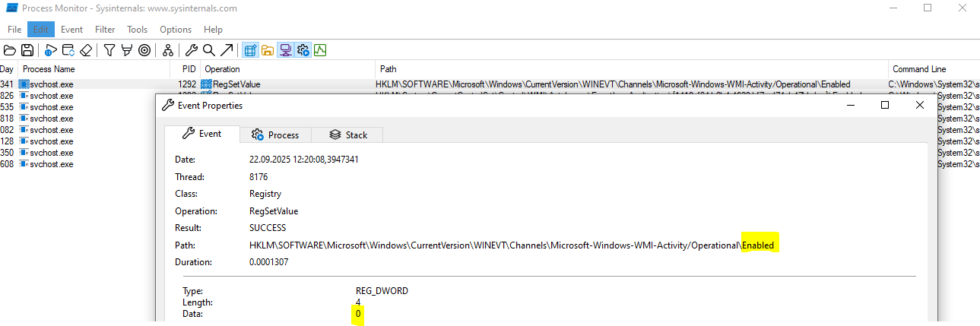Open the Edit menu
980x326 pixels.
[x=41, y=30]
